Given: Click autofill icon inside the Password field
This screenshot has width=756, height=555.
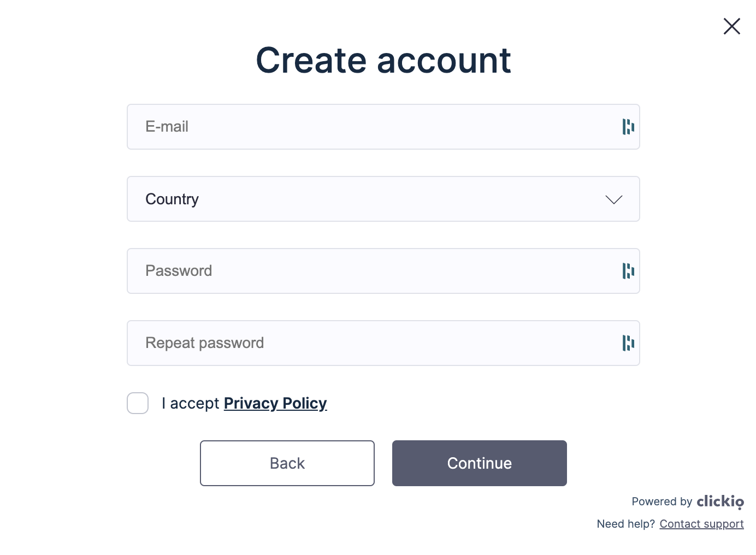Looking at the screenshot, I should (x=628, y=271).
